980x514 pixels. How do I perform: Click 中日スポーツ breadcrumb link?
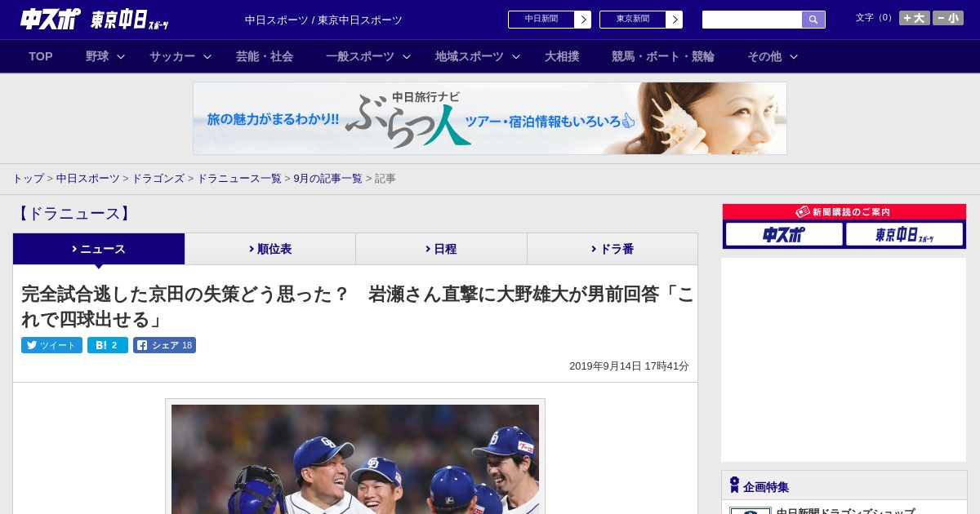(x=88, y=179)
